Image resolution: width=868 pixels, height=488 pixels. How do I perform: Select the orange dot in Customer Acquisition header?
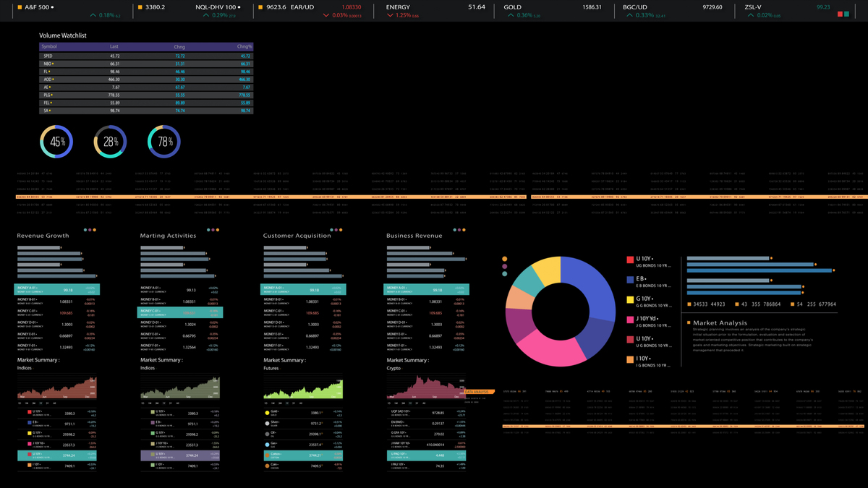(341, 230)
